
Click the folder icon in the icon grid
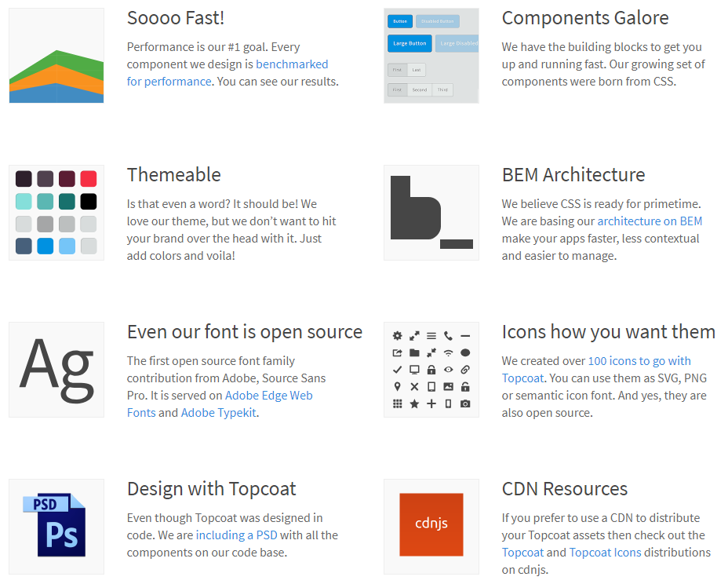[x=415, y=352]
